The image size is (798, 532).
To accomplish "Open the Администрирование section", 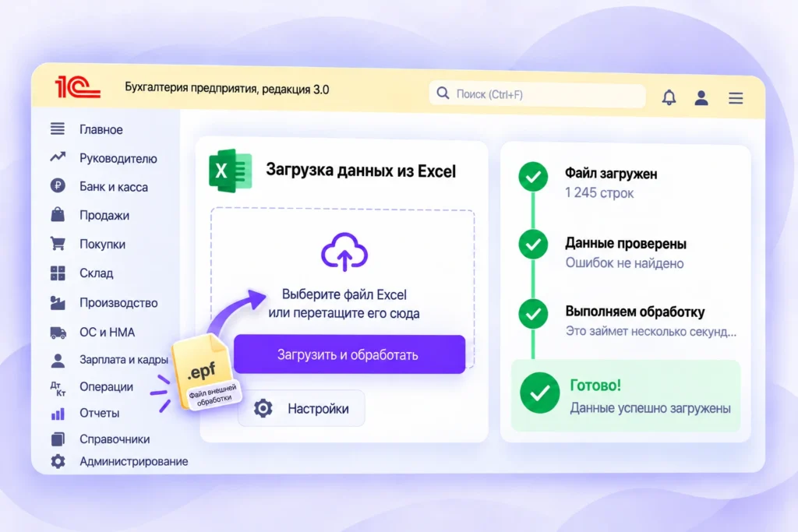I will [x=134, y=461].
